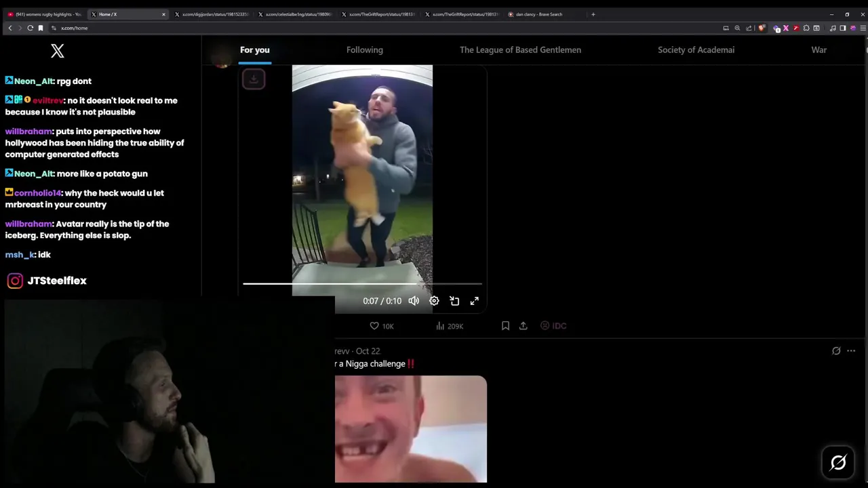868x488 pixels.
Task: Click picture-in-picture icon on video
Action: tap(454, 301)
